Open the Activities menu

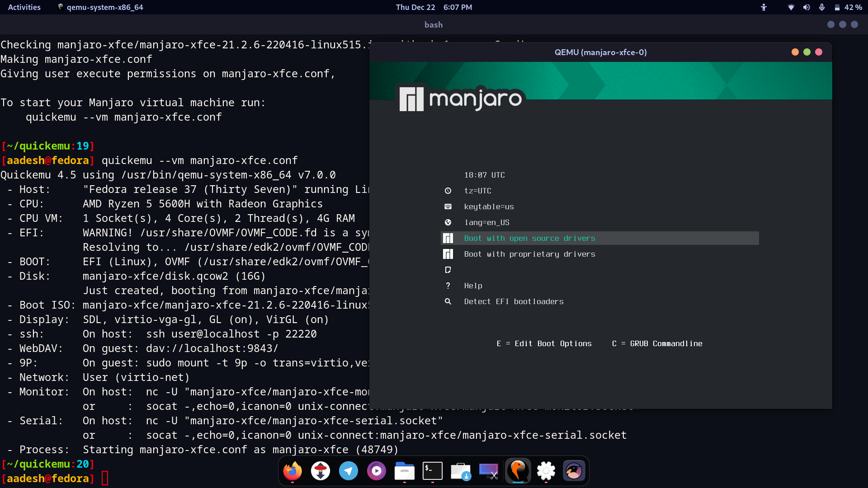tap(24, 7)
